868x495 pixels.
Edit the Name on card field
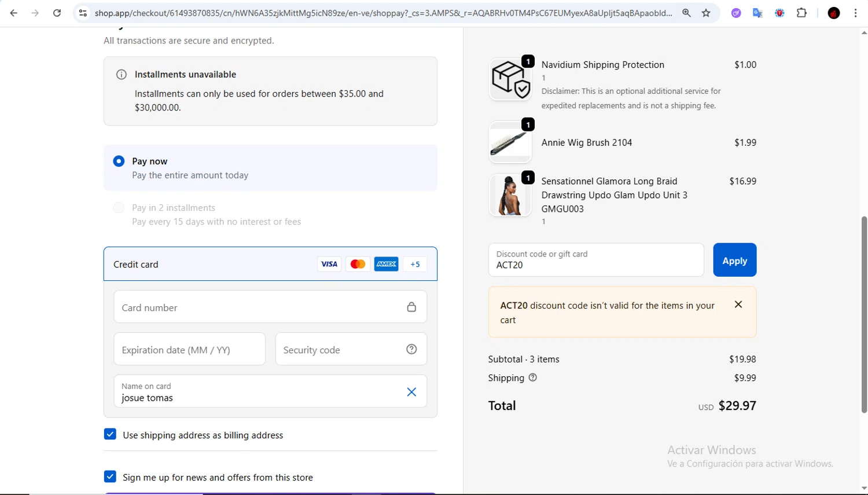click(270, 391)
